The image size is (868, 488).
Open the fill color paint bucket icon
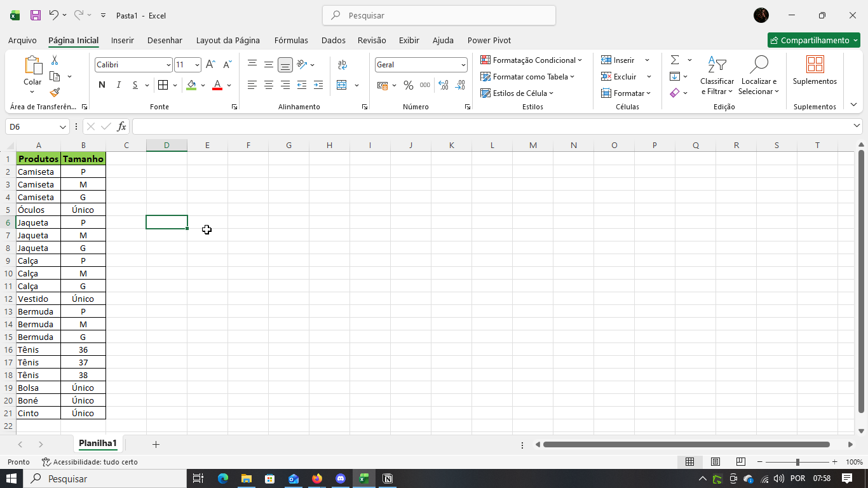click(192, 85)
